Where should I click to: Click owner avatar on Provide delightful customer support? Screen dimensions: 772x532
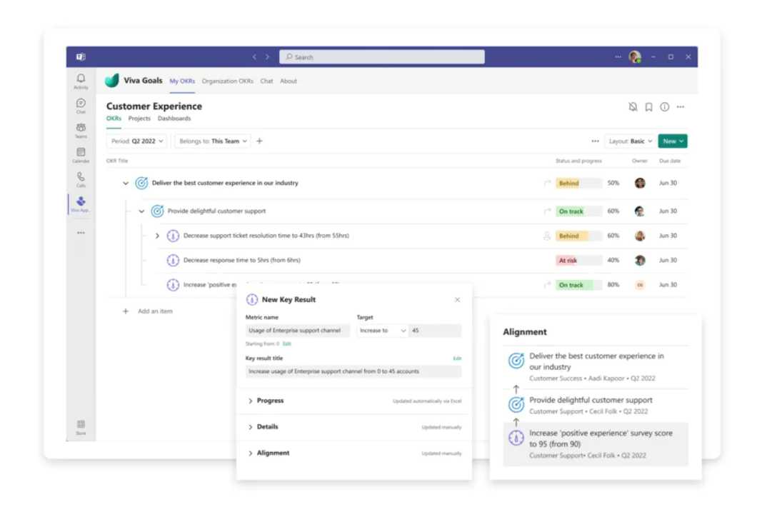640,211
